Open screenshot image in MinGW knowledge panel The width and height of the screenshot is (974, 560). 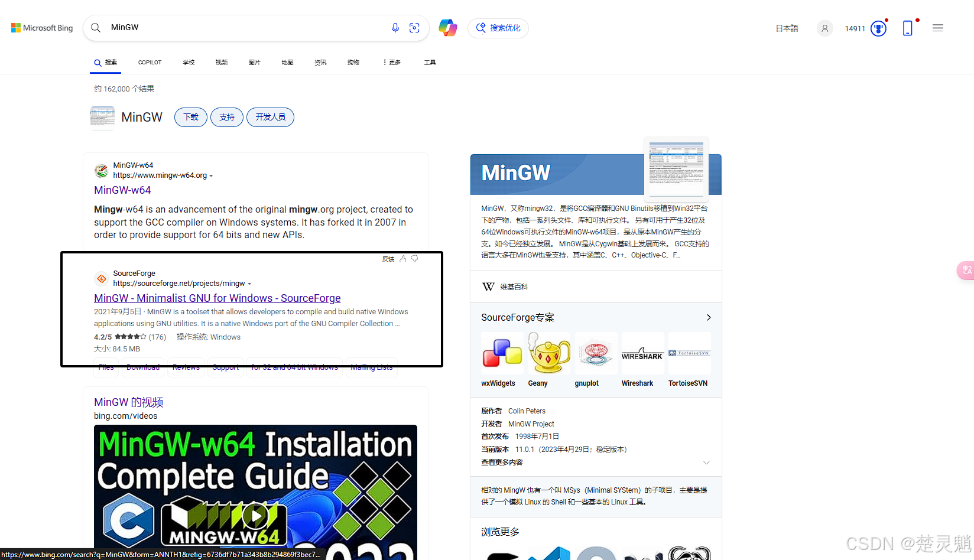(676, 169)
